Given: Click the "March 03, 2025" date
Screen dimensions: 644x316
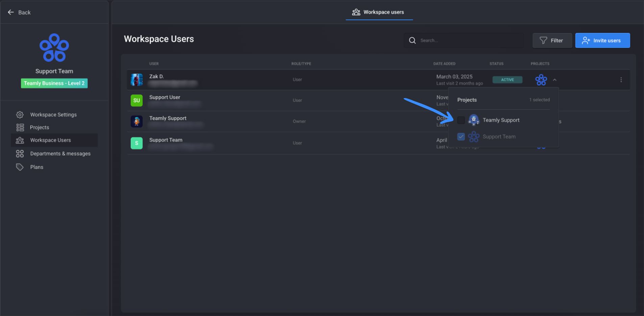Looking at the screenshot, I should coord(454,77).
